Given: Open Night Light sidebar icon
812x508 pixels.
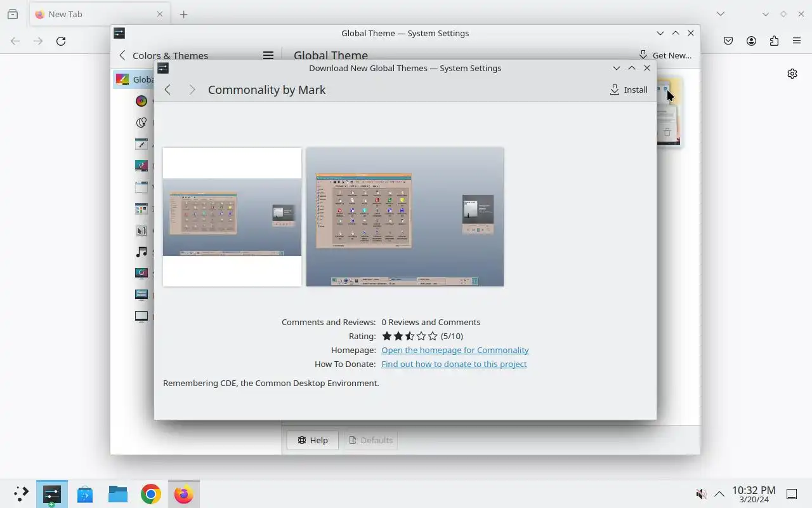Looking at the screenshot, I should point(141,123).
